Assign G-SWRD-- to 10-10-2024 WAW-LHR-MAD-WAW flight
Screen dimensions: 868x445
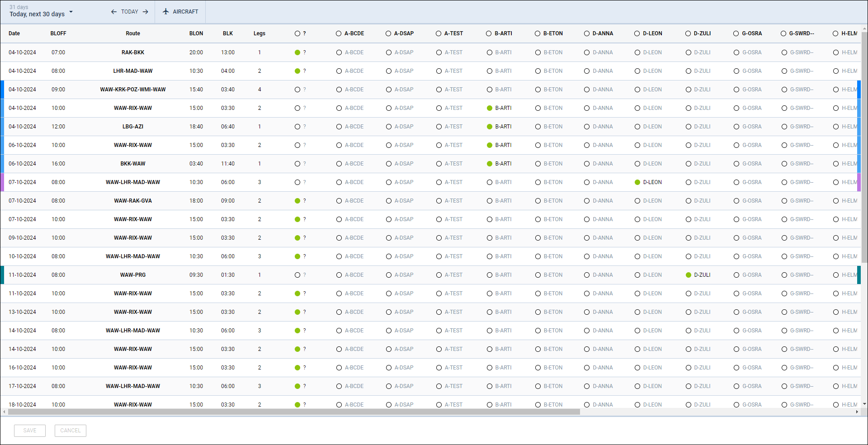[784, 256]
